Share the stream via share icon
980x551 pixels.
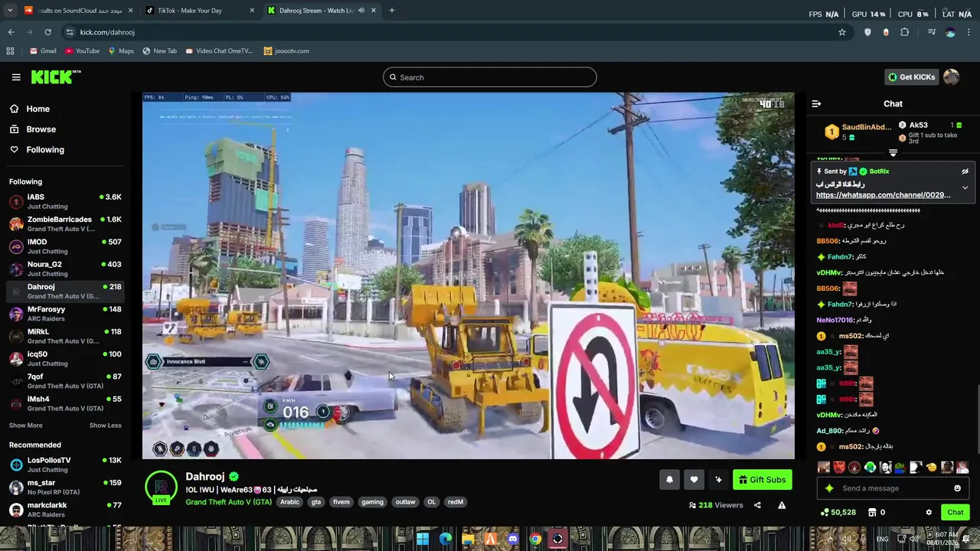click(x=757, y=505)
